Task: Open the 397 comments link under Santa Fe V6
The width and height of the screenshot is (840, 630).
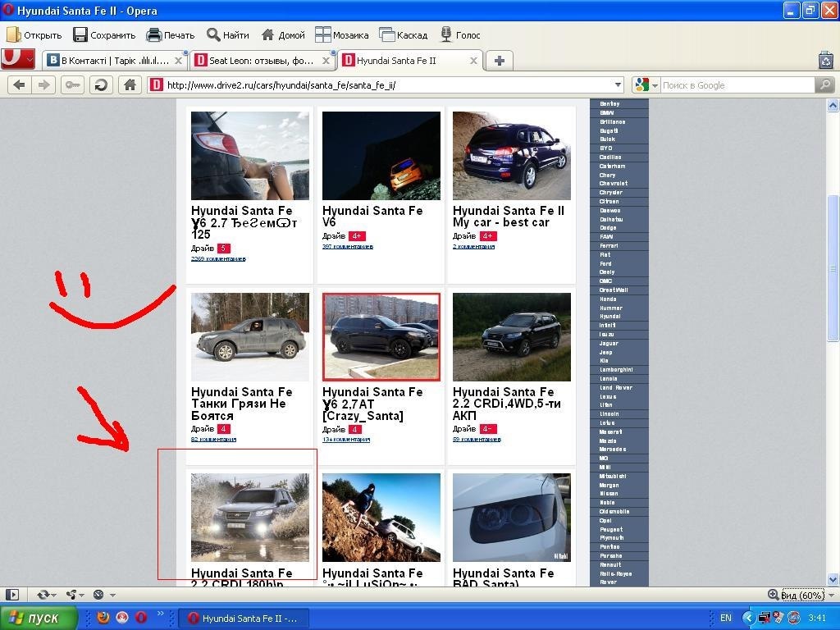Action: (347, 246)
